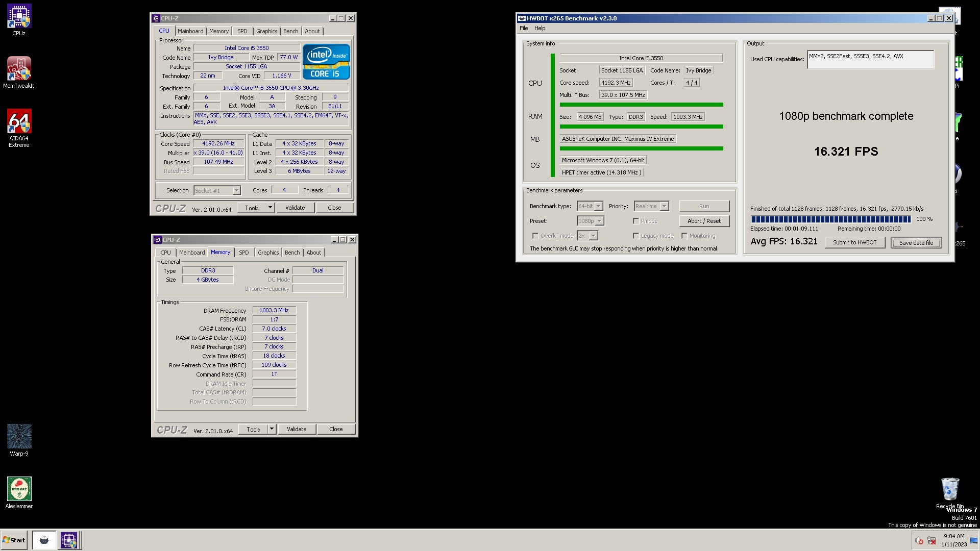
Task: Click the Intel Core i5 logo in CPU-Z
Action: [326, 62]
